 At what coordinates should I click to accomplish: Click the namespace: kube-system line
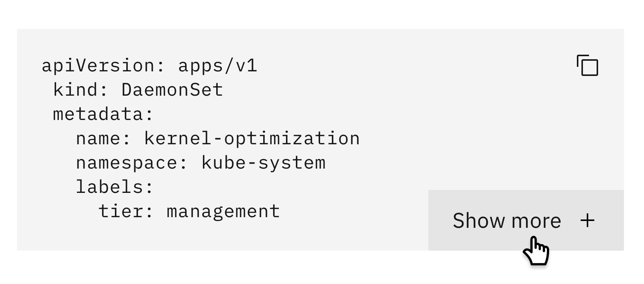[201, 163]
